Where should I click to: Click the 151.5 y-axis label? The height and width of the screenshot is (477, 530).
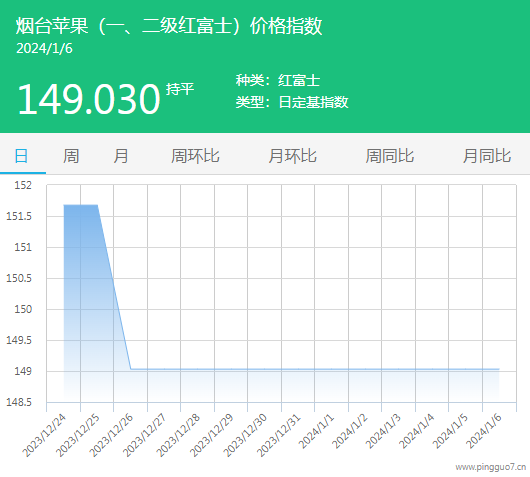pos(19,216)
